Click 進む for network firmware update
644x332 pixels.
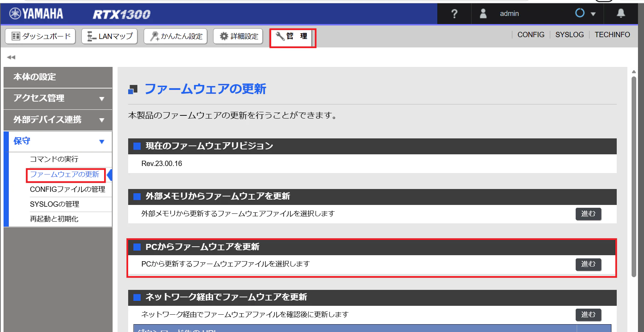(x=588, y=315)
